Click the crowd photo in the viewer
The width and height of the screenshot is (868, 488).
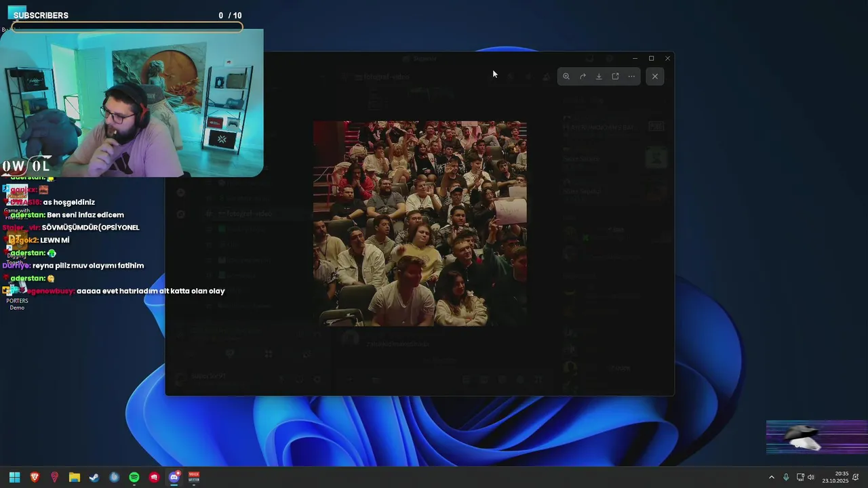pyautogui.click(x=420, y=224)
